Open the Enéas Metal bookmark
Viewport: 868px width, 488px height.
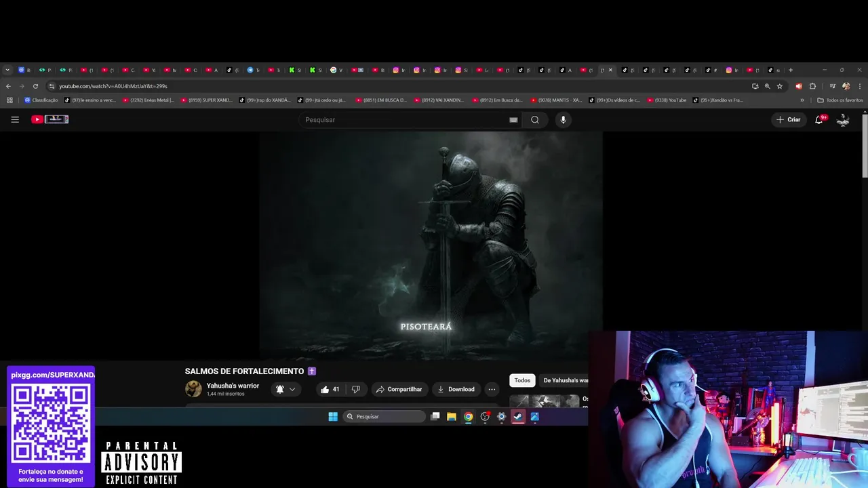[148, 100]
